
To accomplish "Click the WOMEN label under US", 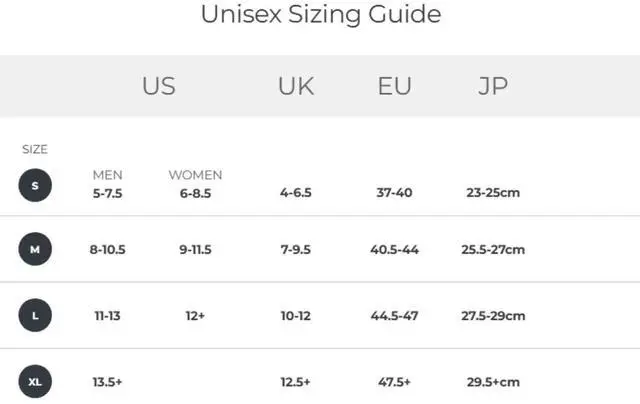I will [x=195, y=175].
